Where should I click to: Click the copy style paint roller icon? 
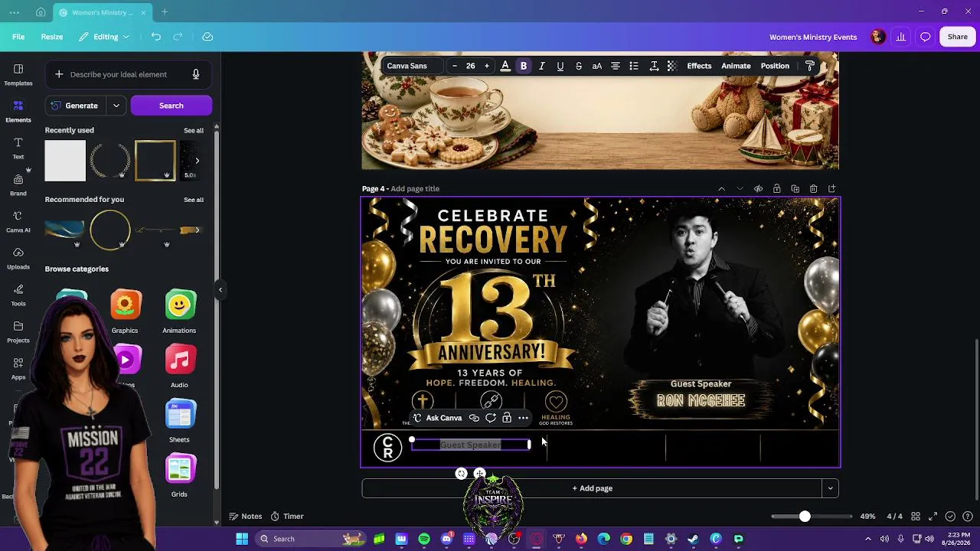point(810,66)
